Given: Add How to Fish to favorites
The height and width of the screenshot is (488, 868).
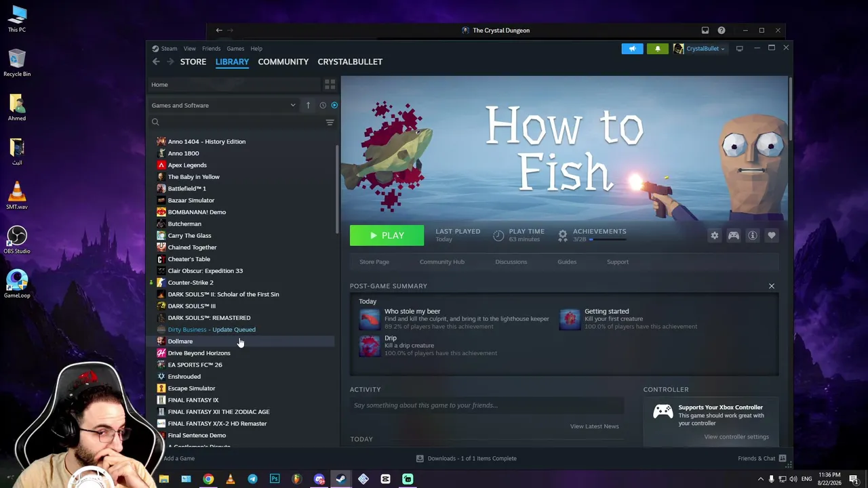Looking at the screenshot, I should [x=771, y=235].
